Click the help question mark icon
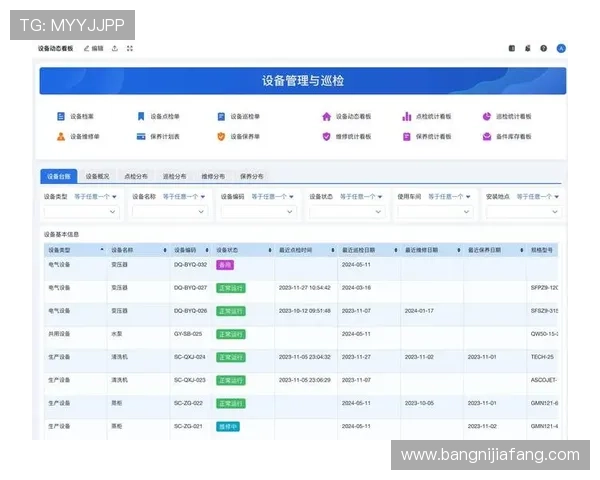 point(543,48)
